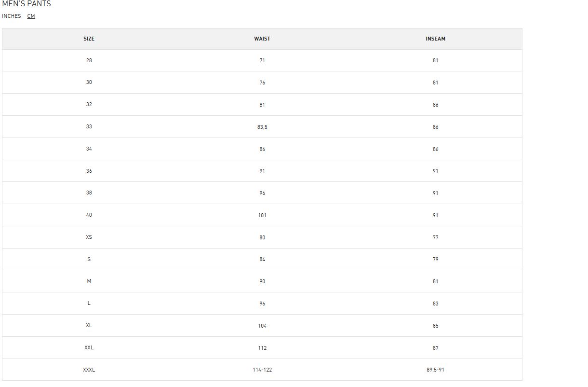Select the CM unit link
The image size is (588, 387).
[31, 16]
